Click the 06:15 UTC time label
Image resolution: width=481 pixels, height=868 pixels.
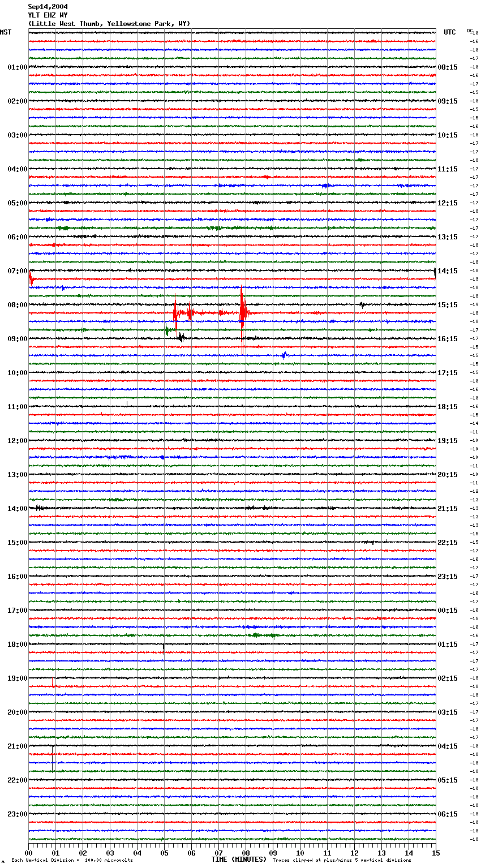448,814
